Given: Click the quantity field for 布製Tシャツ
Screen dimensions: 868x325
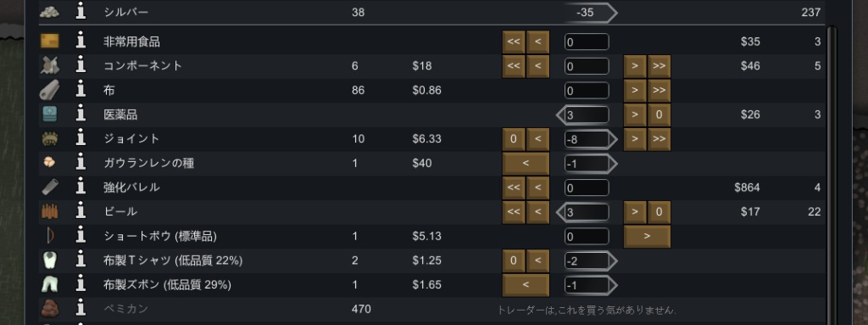Looking at the screenshot, I should (x=587, y=261).
